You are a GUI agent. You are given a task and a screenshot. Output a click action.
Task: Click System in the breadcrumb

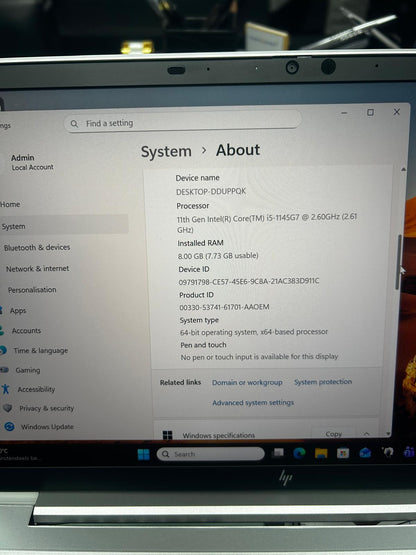click(x=166, y=151)
